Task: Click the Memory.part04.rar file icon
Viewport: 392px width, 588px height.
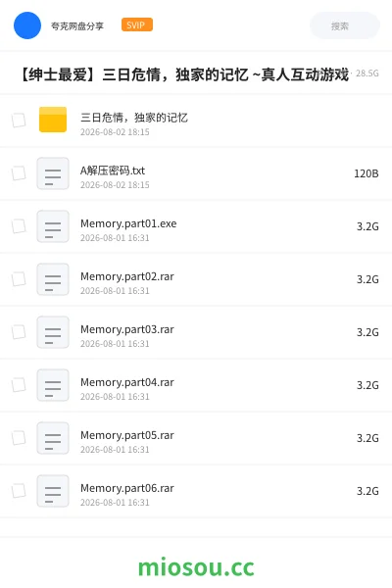Action: (53, 385)
